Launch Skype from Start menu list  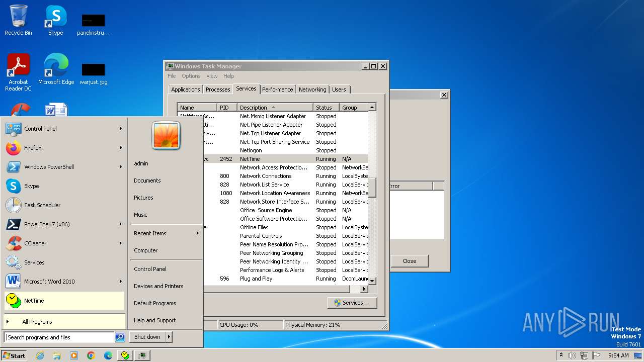64,186
